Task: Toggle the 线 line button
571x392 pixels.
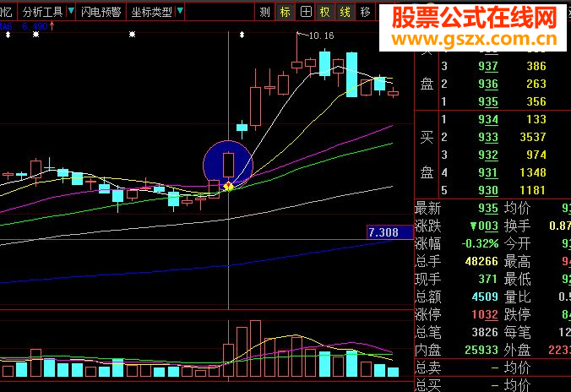Action: 345,12
